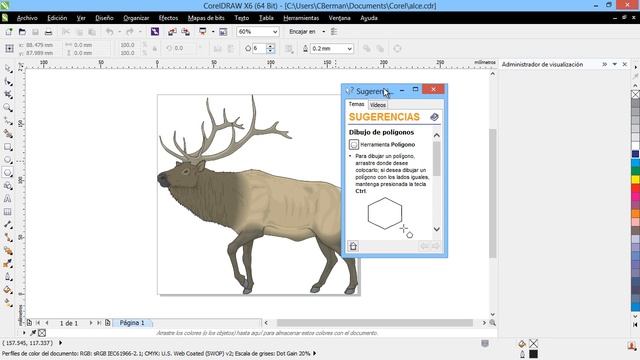Click the Export icon in toolbar

point(186,32)
